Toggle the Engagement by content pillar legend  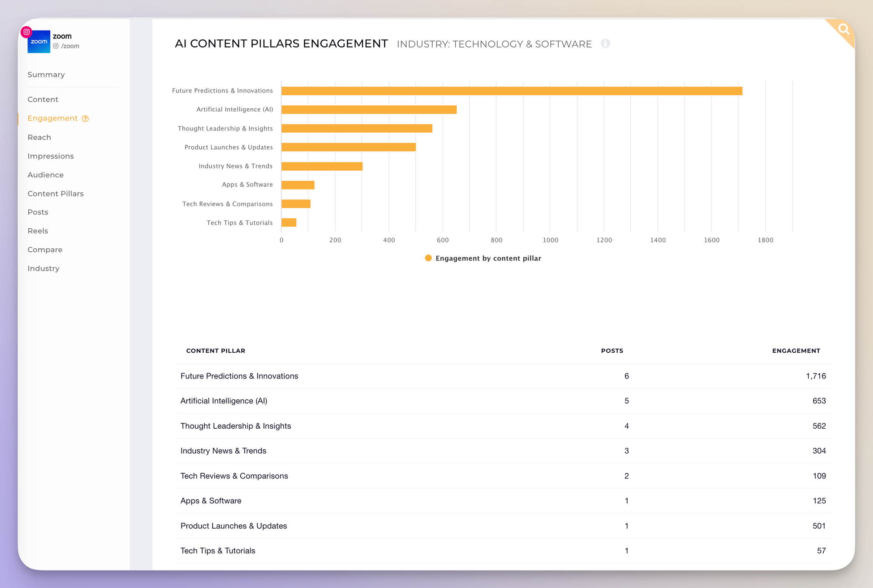click(x=483, y=258)
